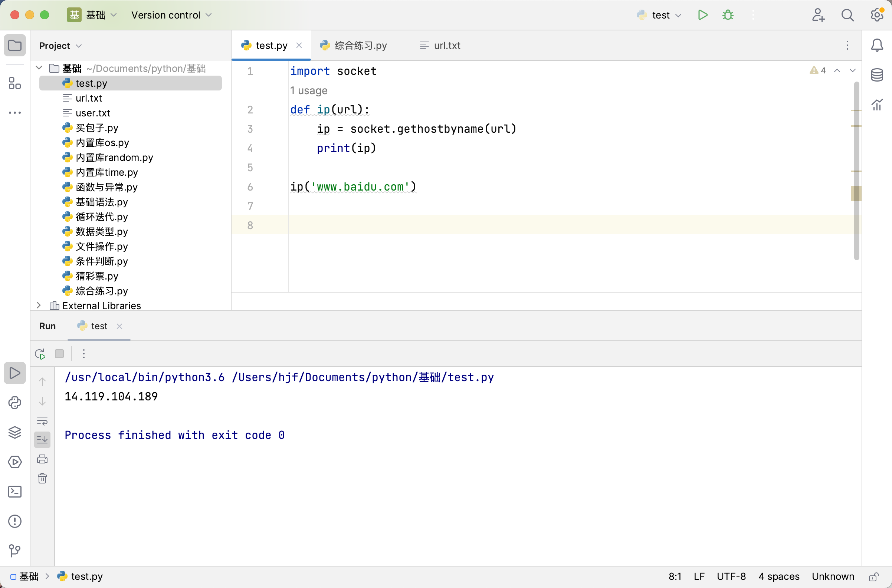This screenshot has width=892, height=588.
Task: Switch to url.txt editor tab
Action: tap(440, 45)
